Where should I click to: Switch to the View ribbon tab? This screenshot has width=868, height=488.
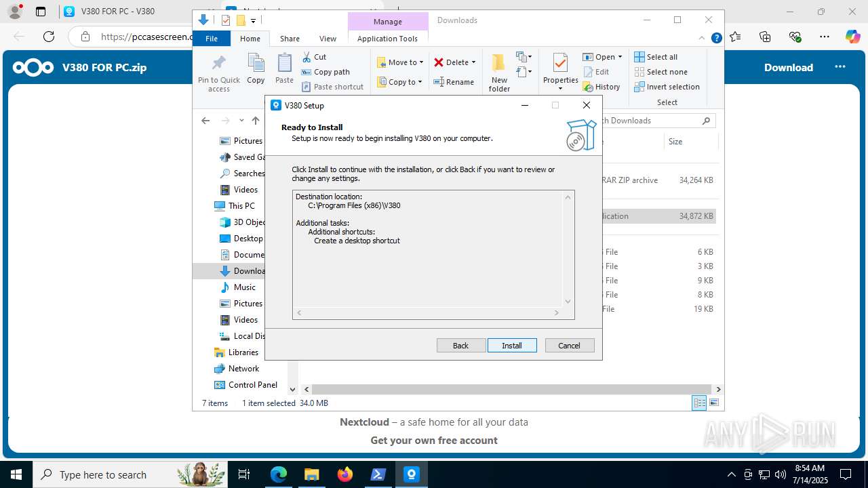coord(328,39)
